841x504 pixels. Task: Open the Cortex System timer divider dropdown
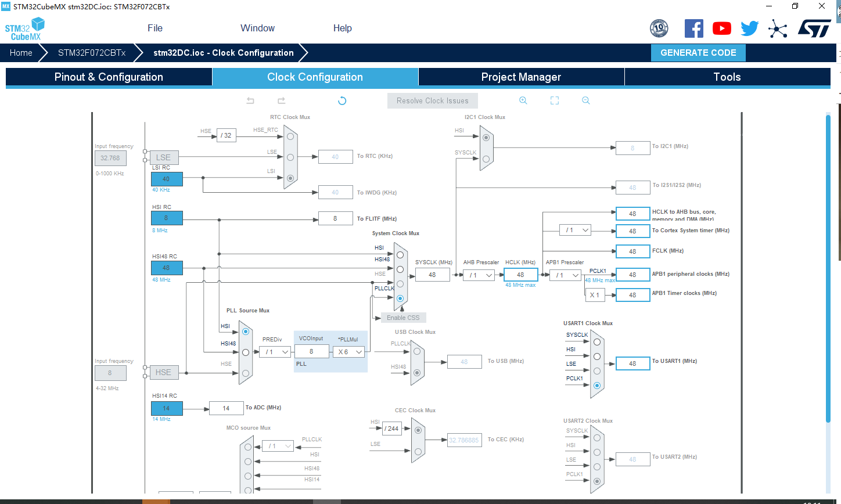[575, 231]
